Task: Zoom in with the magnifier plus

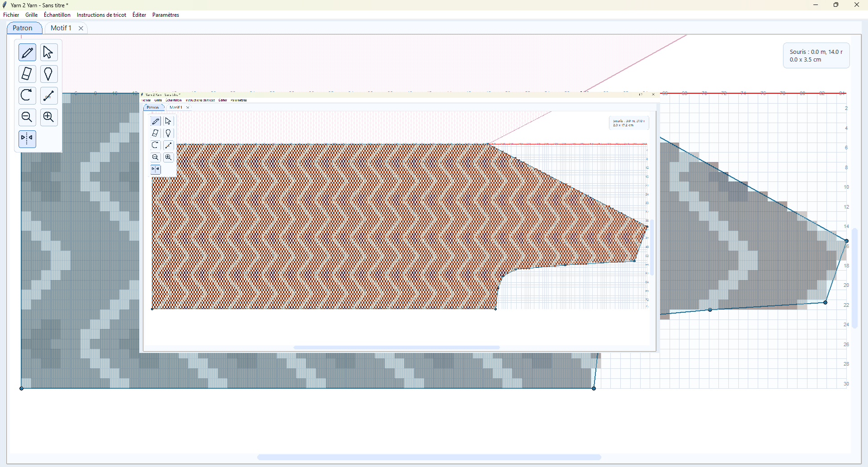Action: click(x=48, y=117)
